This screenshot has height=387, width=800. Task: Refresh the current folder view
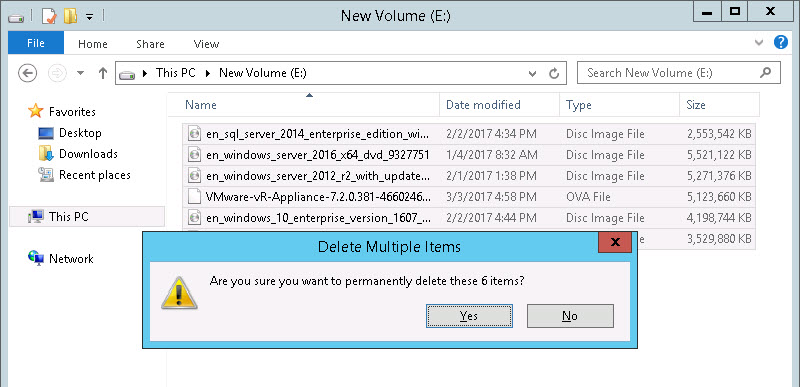pos(554,73)
